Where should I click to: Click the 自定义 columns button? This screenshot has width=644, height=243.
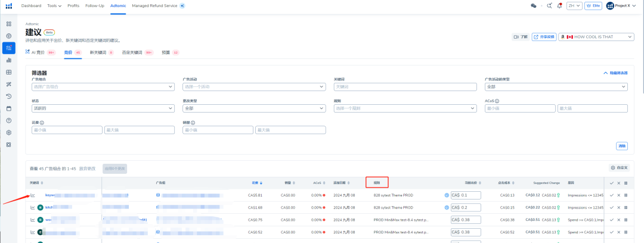point(620,167)
